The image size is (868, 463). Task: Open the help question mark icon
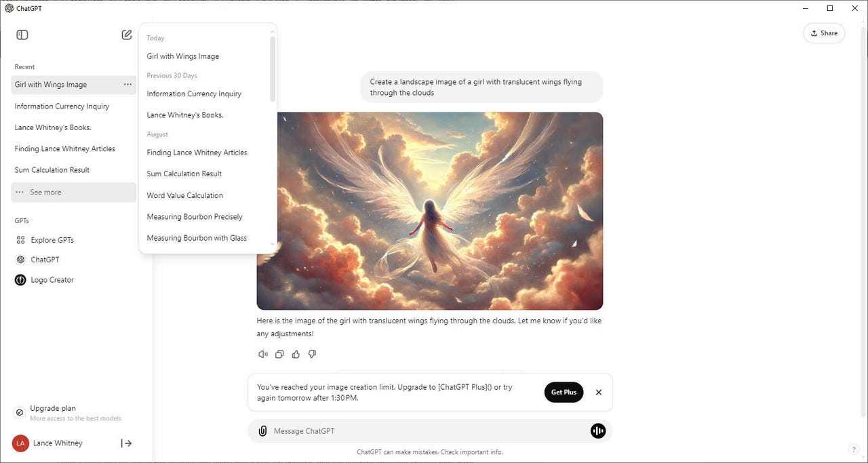[x=853, y=449]
